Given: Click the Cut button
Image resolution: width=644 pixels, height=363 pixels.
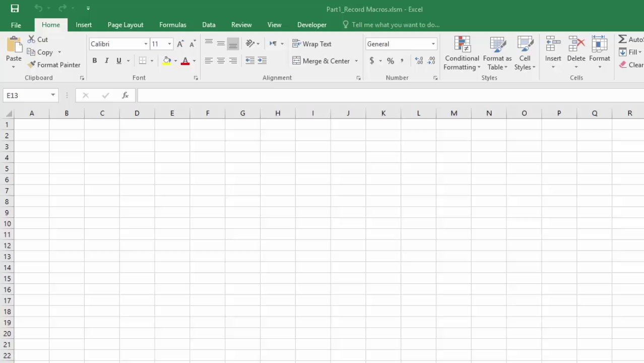Looking at the screenshot, I should [x=38, y=39].
